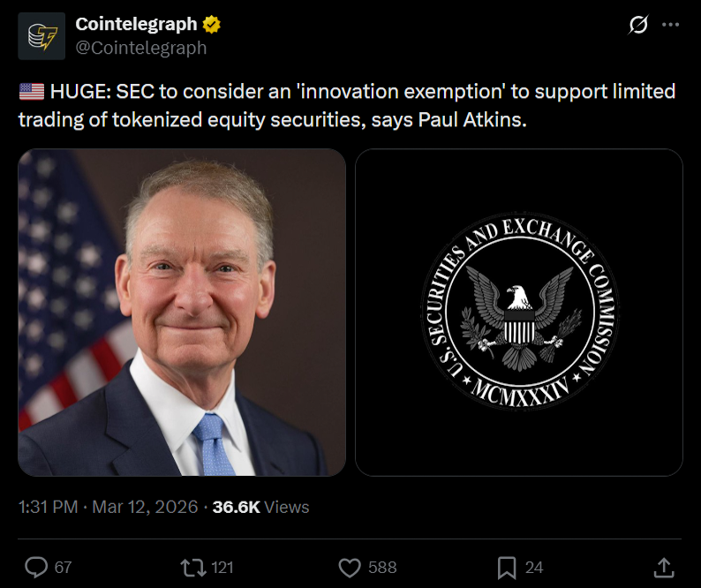Click the 67 replies count
The image size is (701, 588).
pyautogui.click(x=63, y=568)
